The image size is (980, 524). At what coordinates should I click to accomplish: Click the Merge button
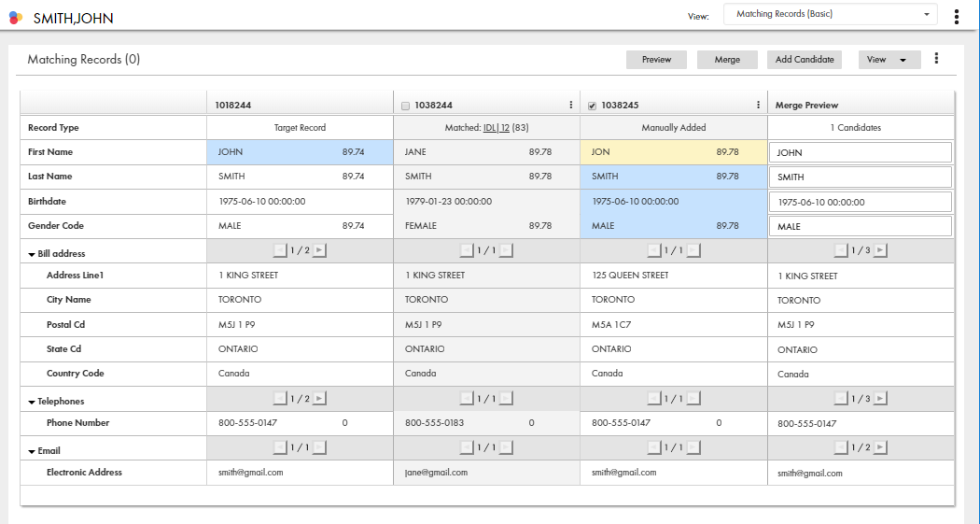pos(727,60)
